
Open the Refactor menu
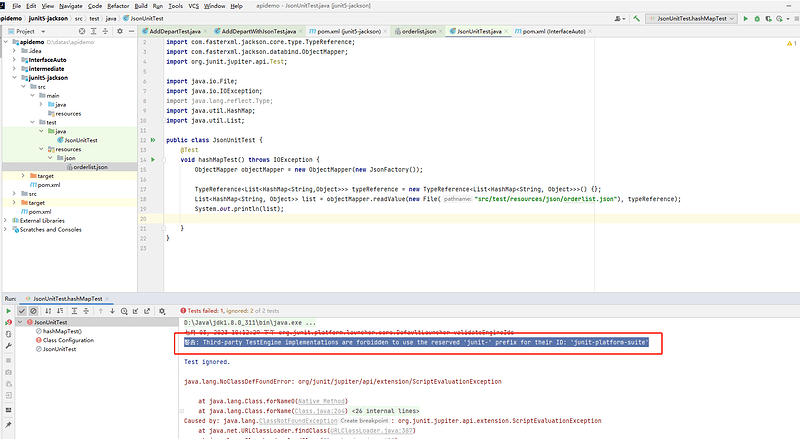point(118,6)
